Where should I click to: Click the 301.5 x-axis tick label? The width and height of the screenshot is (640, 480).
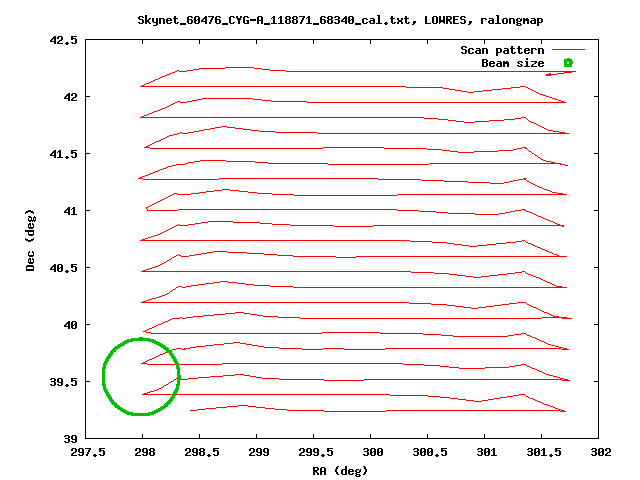pos(544,452)
